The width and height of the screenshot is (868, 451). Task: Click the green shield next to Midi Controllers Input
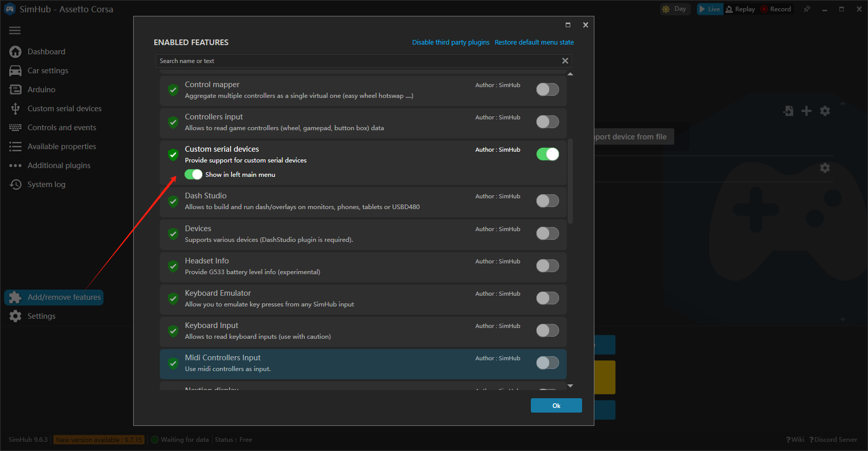coord(173,363)
